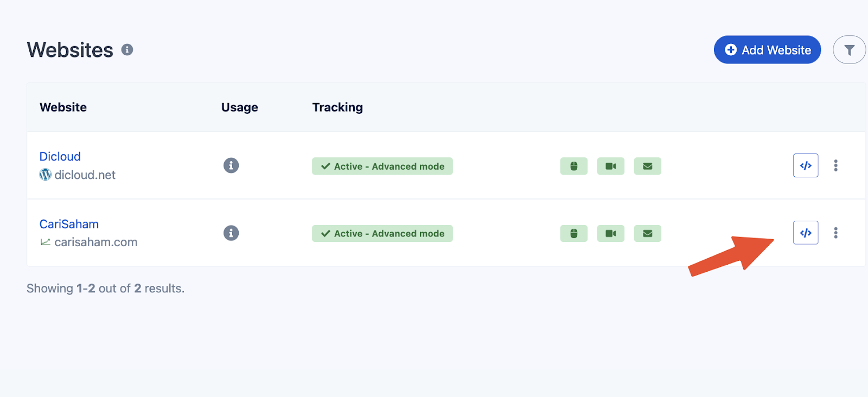View CariSaham usage info icon
The image size is (868, 397).
coord(231,233)
